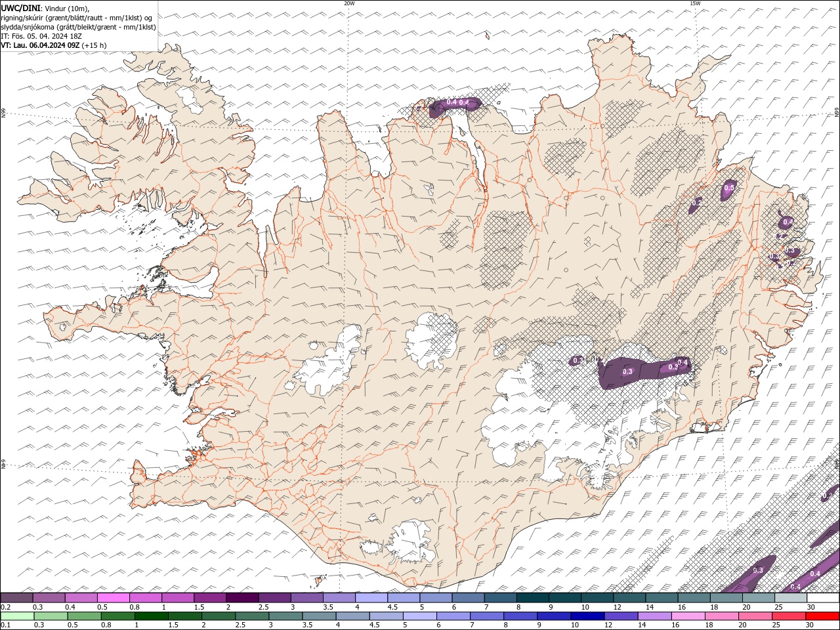Pick the light pink swatch above bottom label 16

(688, 616)
